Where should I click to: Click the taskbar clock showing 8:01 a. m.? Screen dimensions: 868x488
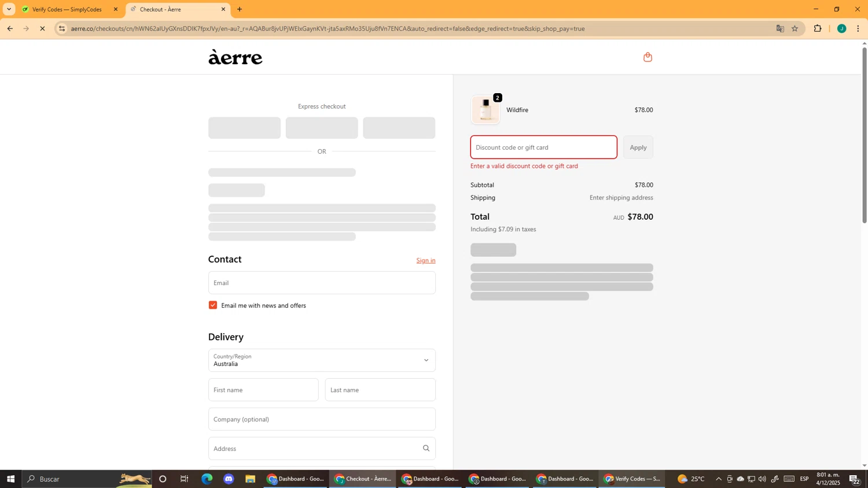828,479
